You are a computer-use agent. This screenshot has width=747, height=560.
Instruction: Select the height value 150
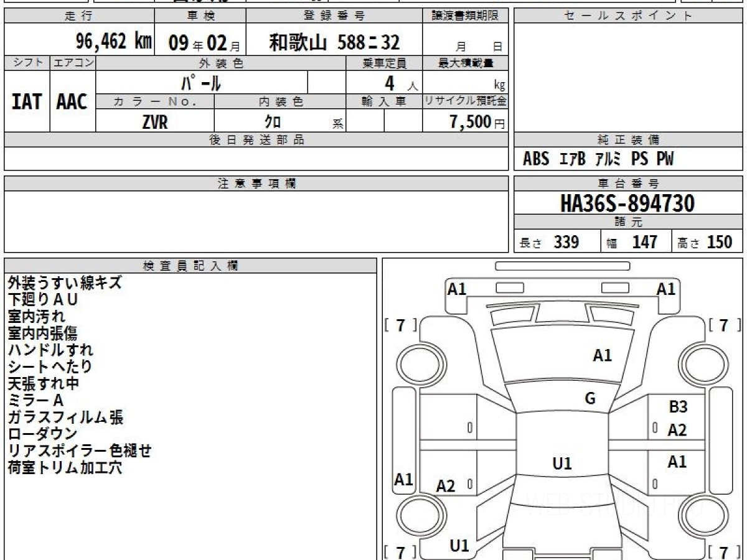tap(719, 242)
